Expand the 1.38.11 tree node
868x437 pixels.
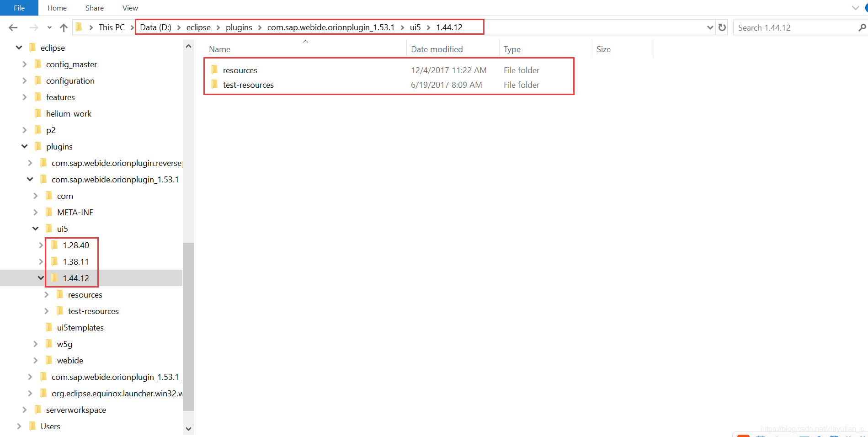click(x=41, y=261)
